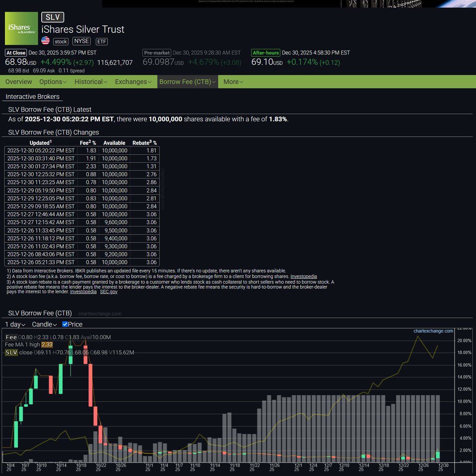Expand the Options menu
476x476 pixels.
point(53,82)
